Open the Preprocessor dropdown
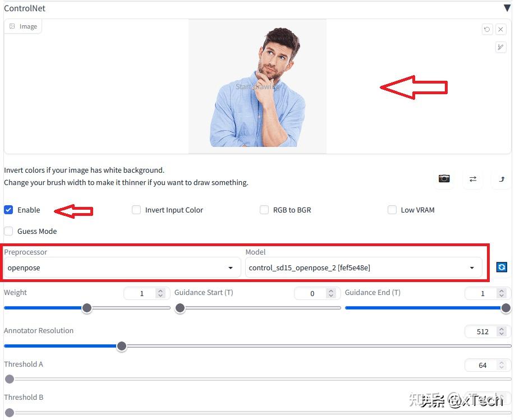Screen dimensions: 515x420 tap(230, 267)
